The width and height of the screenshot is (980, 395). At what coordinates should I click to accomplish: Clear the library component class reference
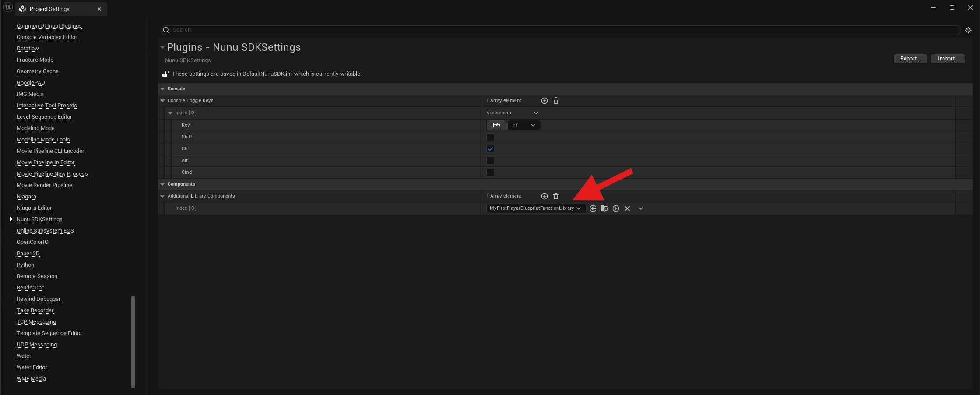point(627,208)
